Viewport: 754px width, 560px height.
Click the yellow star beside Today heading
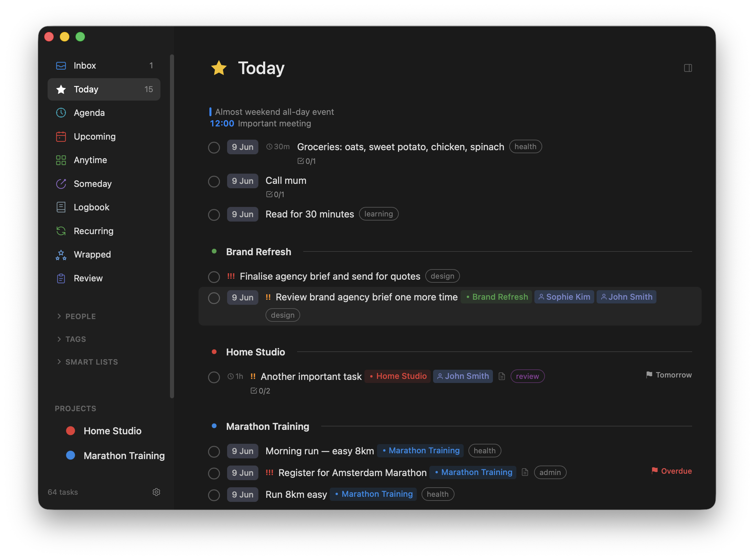pyautogui.click(x=219, y=68)
